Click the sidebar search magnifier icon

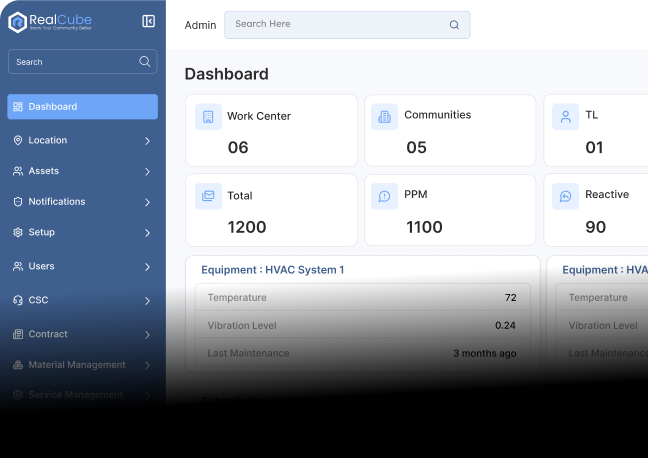(x=144, y=62)
